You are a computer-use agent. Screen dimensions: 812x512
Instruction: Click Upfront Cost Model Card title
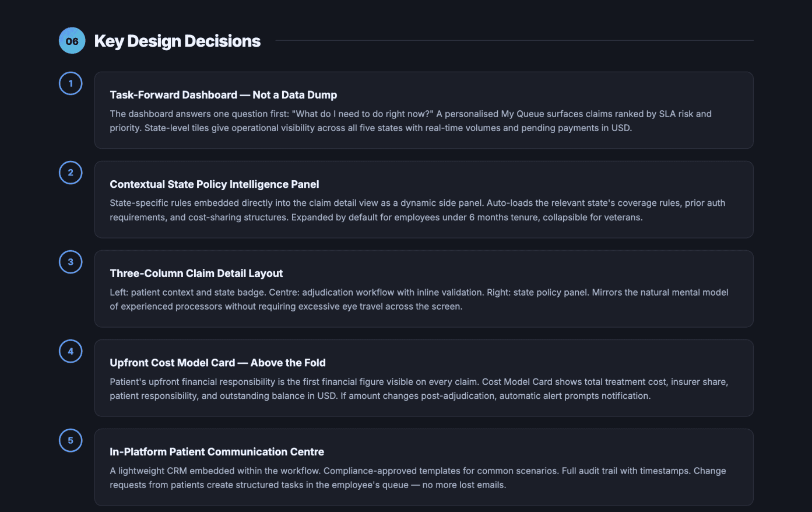pyautogui.click(x=217, y=363)
